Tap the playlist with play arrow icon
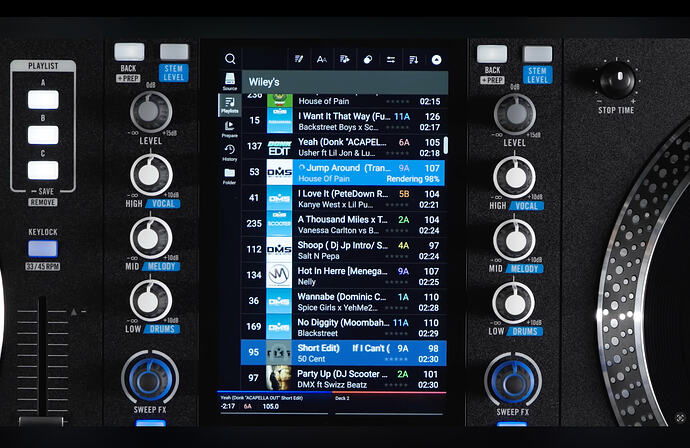Screen dimensions: 690x448 click(x=345, y=59)
